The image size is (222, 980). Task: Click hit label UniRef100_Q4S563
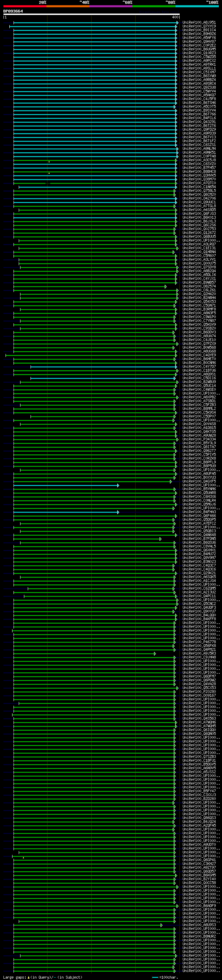point(199,718)
